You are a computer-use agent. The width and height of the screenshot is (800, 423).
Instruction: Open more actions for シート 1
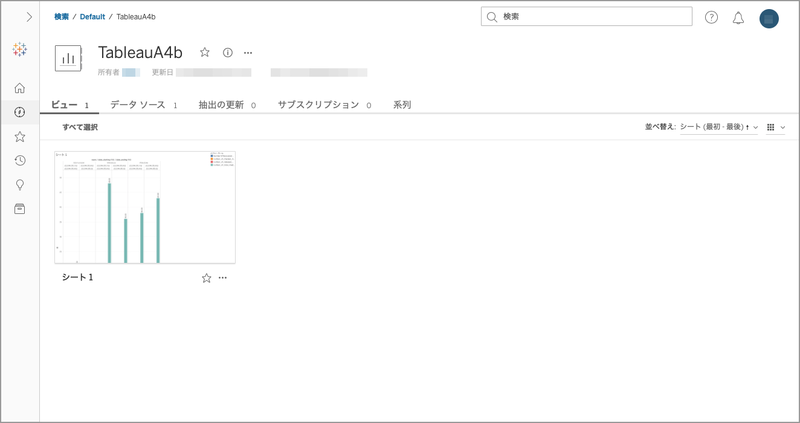pos(222,278)
